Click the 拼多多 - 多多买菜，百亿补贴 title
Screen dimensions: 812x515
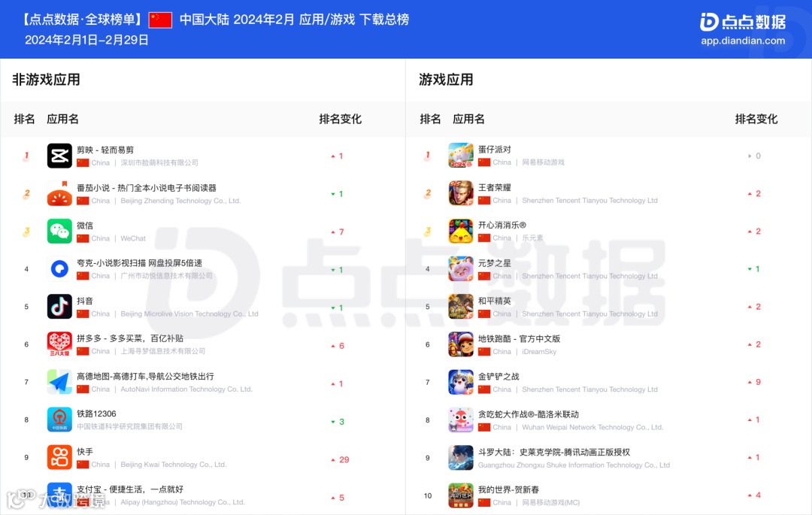pos(130,338)
